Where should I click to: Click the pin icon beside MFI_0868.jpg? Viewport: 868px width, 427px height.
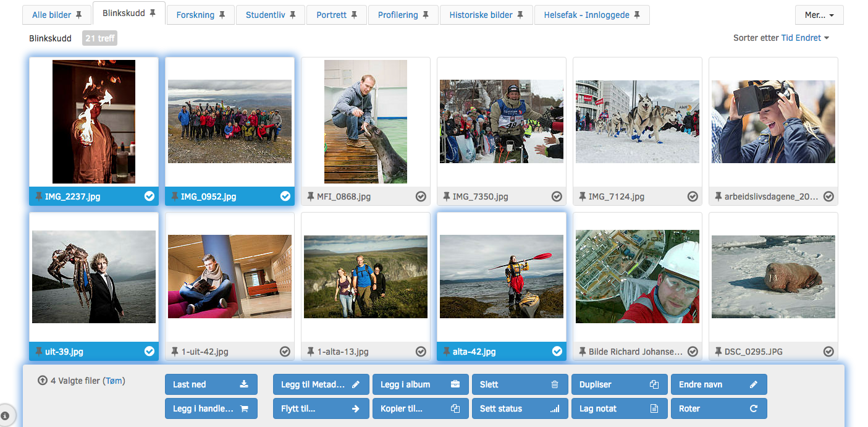[x=311, y=197]
